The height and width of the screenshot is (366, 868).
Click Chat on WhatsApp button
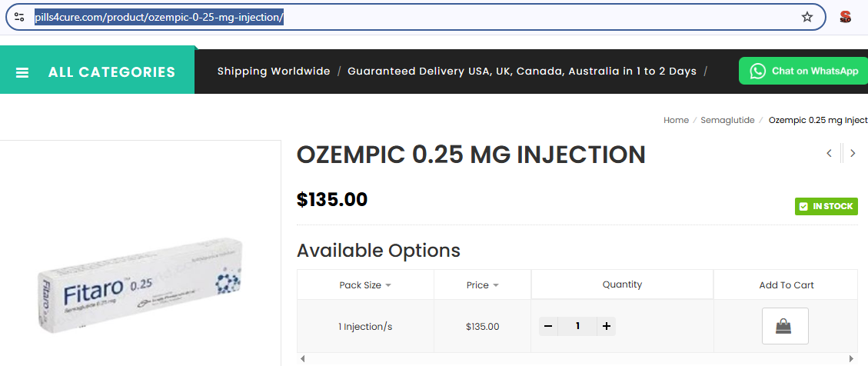click(814, 71)
